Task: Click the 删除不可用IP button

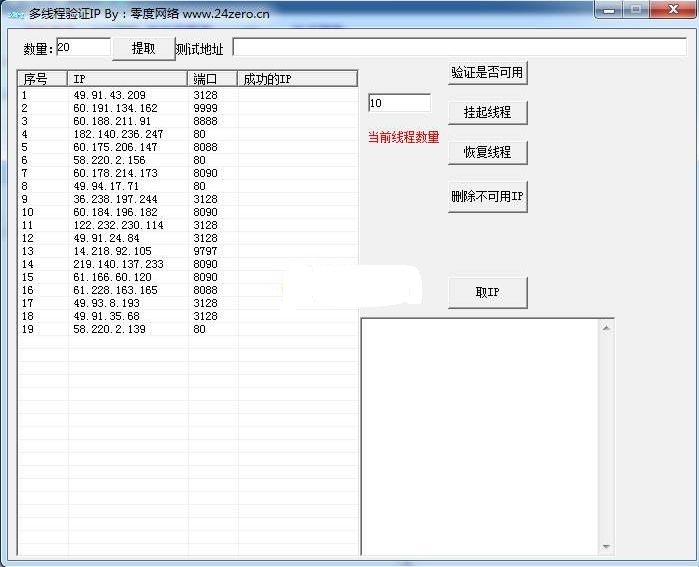Action: pos(487,196)
